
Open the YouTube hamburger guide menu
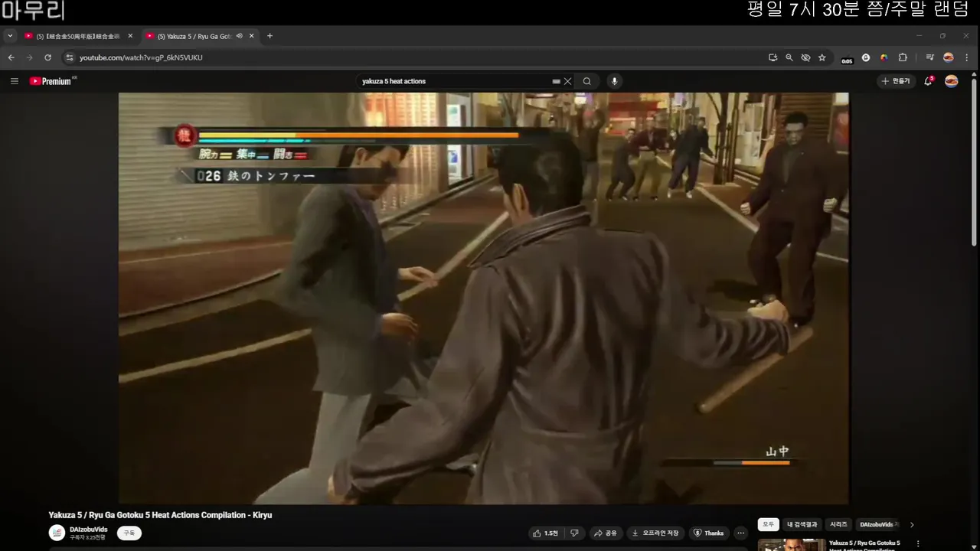coord(14,81)
